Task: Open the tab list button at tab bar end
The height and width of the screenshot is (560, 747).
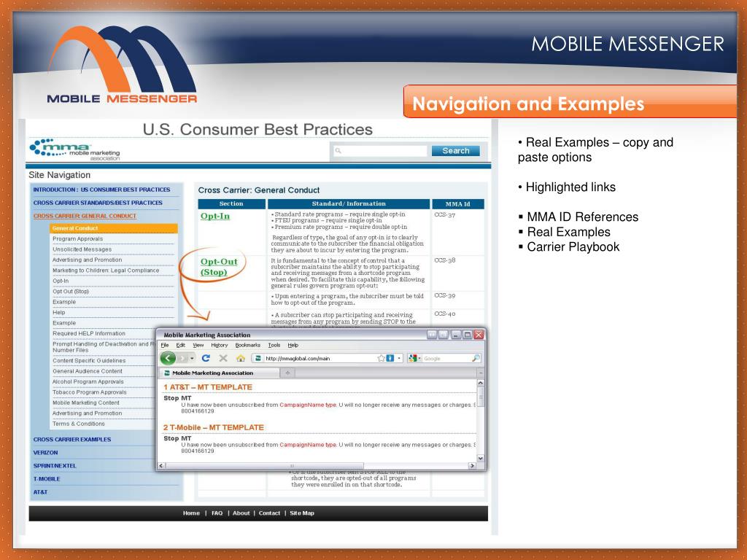Action: [x=480, y=373]
